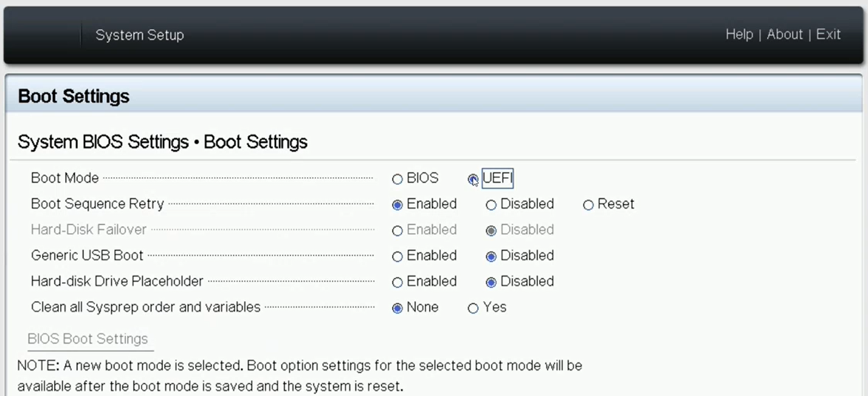Click the Generic USB Boot label

tap(87, 255)
